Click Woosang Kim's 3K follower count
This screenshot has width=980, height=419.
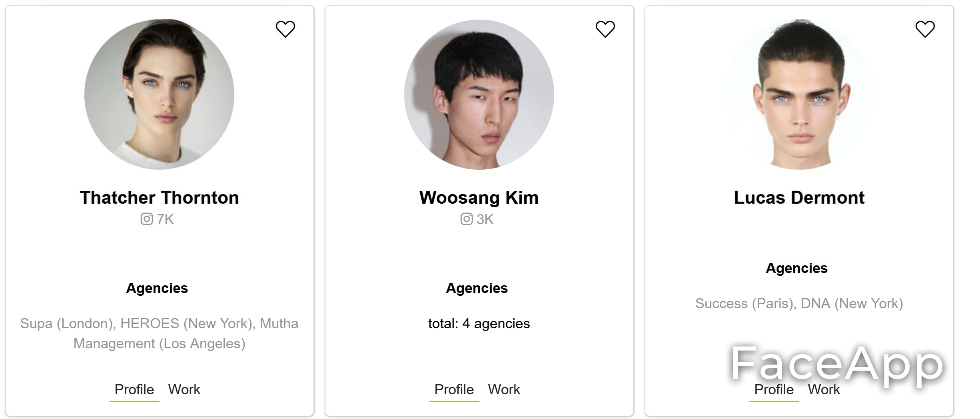(485, 219)
